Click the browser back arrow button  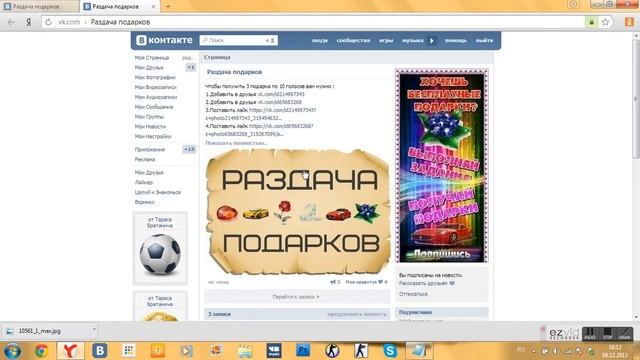(11, 22)
